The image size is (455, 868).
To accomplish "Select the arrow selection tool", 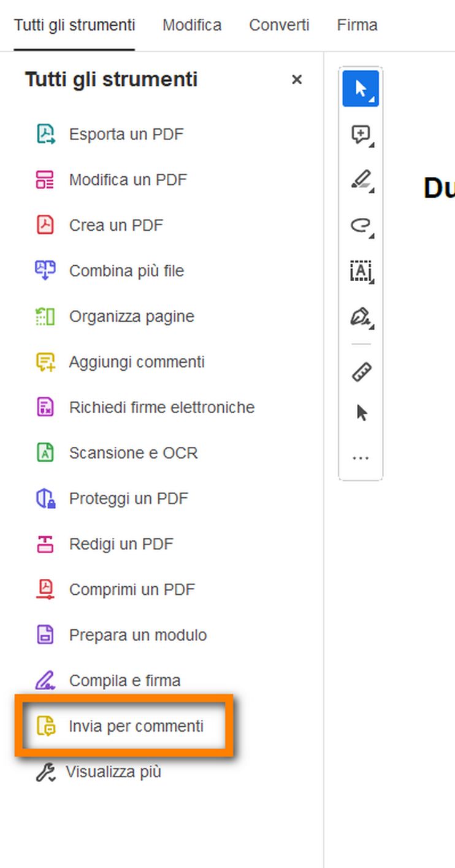I will [361, 89].
